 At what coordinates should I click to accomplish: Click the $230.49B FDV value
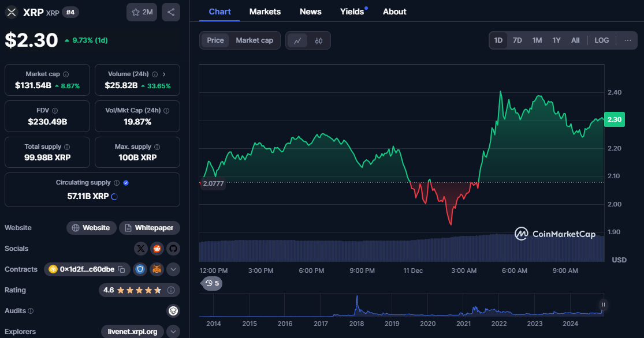47,122
